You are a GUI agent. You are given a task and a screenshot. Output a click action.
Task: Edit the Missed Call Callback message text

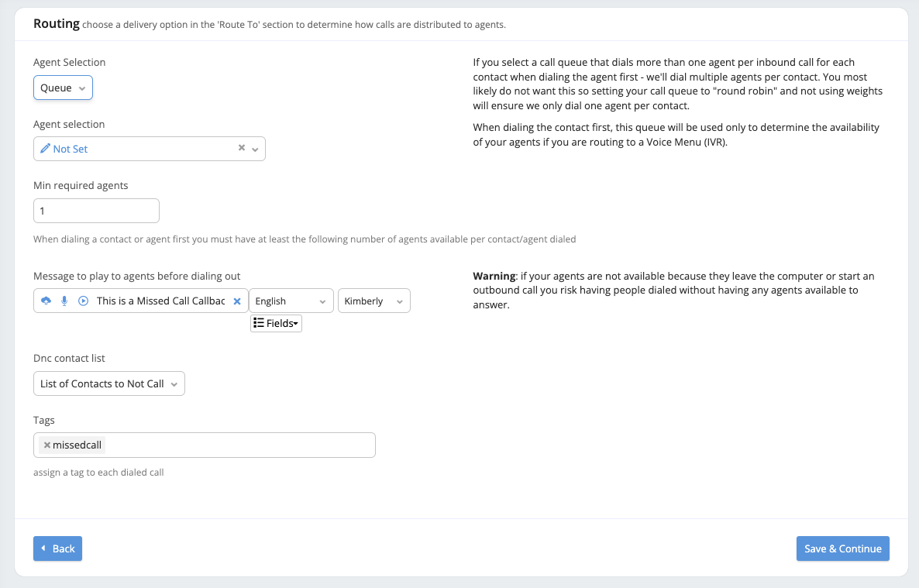coord(160,301)
